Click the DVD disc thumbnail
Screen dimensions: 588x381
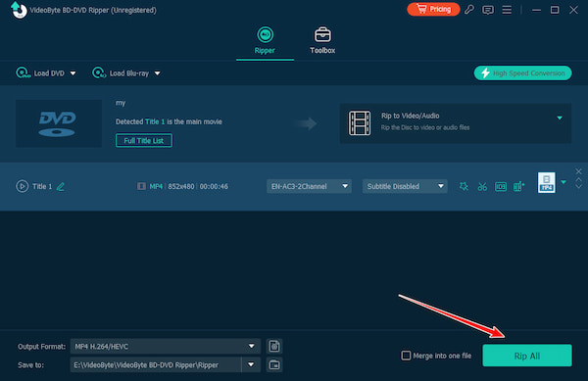click(x=59, y=123)
